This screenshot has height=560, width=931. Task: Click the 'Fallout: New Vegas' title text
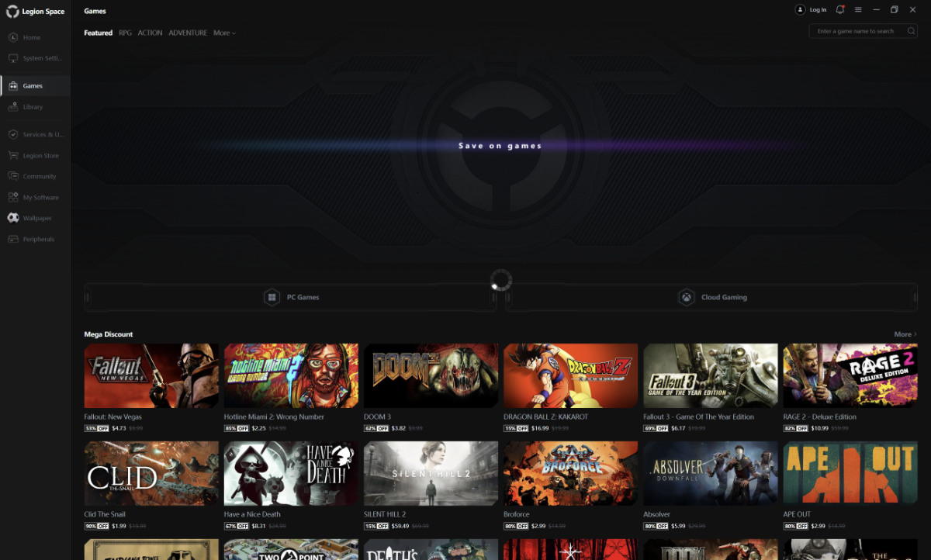[x=113, y=417]
